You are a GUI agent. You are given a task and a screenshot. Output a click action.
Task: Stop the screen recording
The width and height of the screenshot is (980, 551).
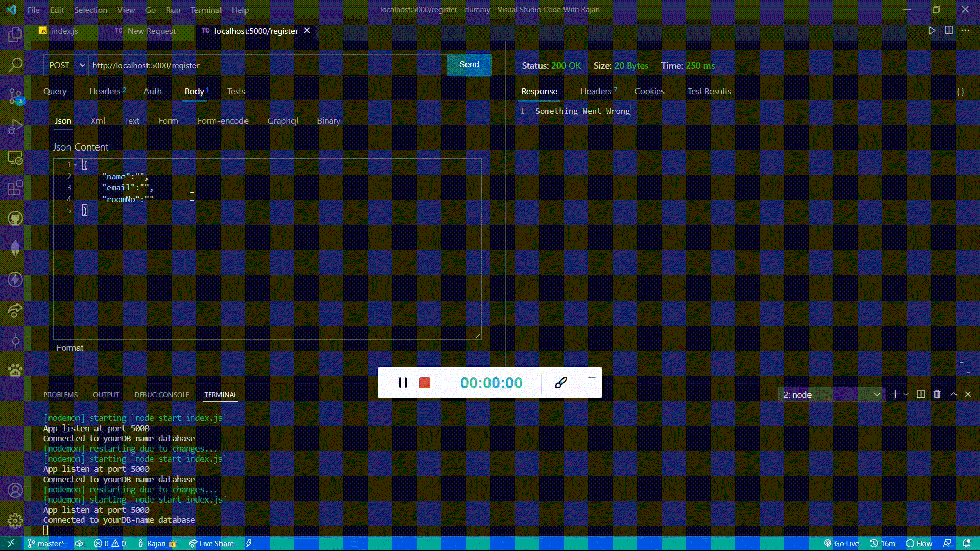425,383
